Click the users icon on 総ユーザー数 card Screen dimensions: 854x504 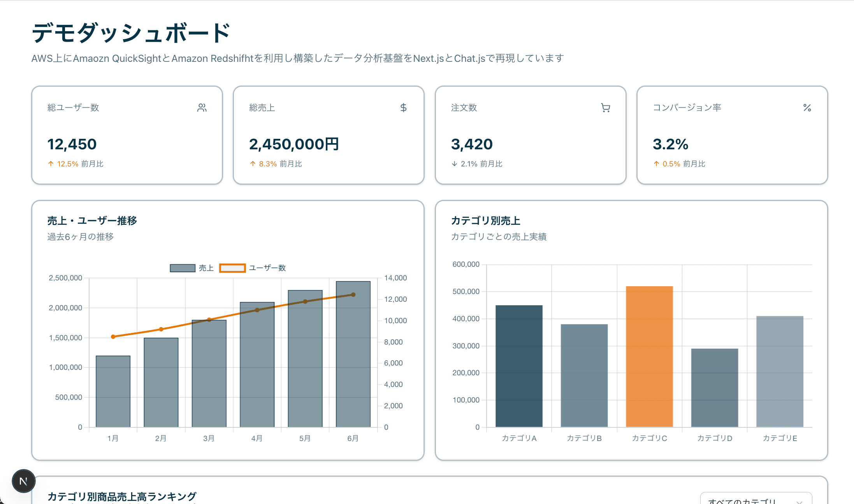(202, 108)
